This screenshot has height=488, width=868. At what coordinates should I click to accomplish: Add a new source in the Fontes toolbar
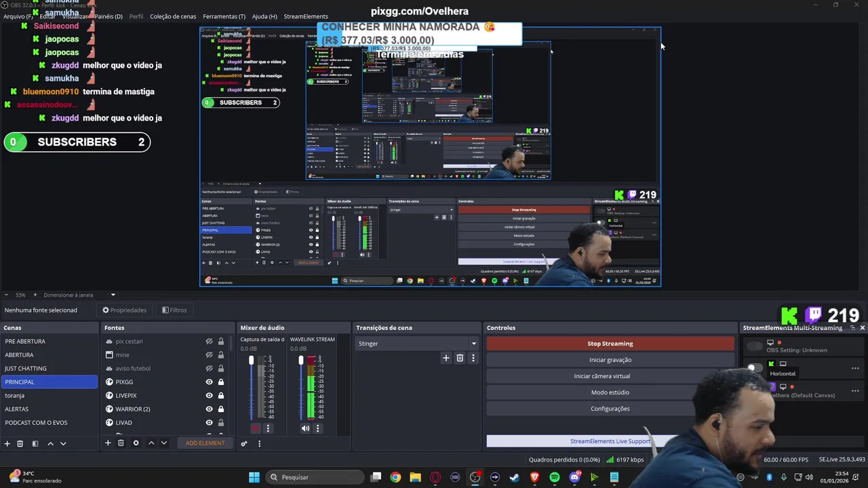108,443
